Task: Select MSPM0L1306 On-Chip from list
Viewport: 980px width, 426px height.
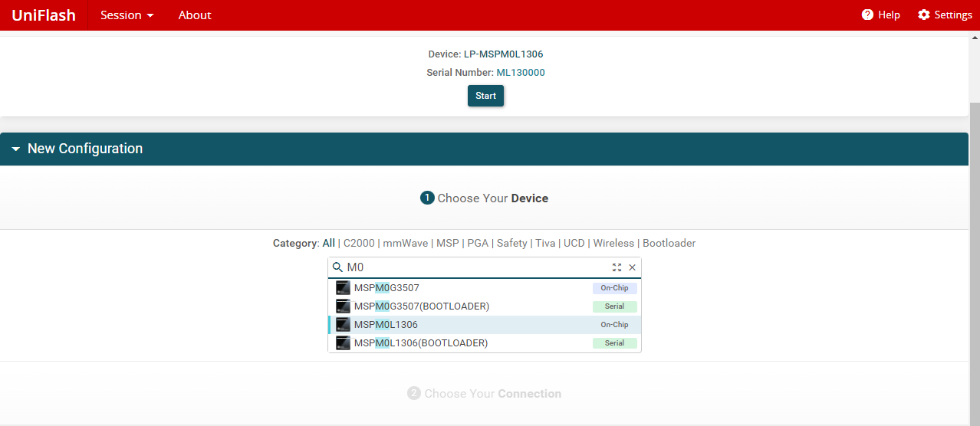Action: coord(485,325)
